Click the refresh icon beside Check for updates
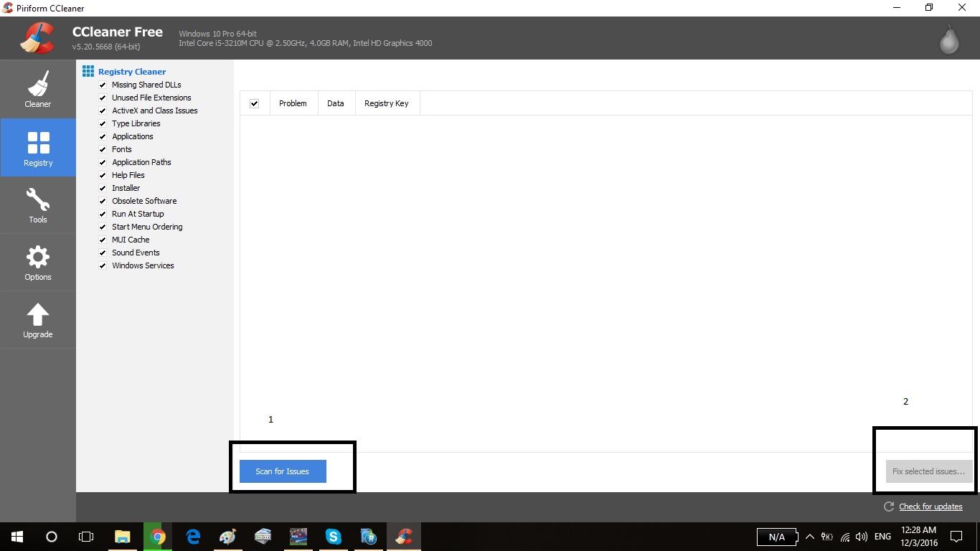The width and height of the screenshot is (980, 551). 889,507
